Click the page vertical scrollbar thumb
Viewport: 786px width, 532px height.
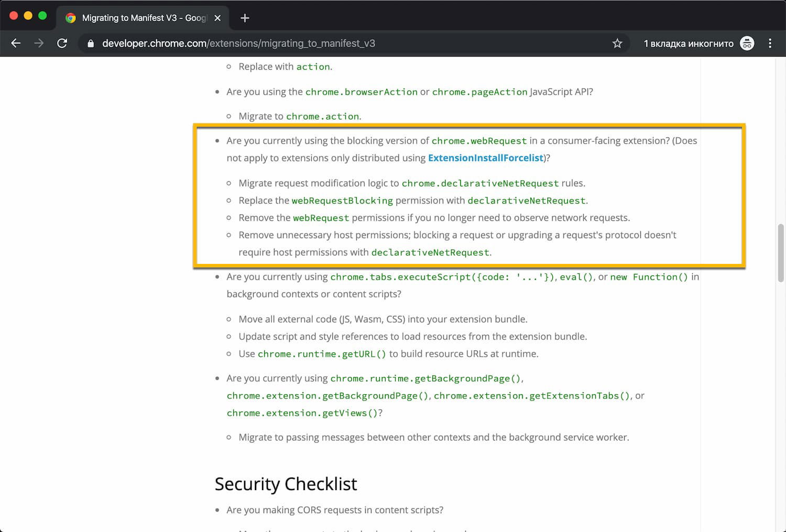(x=781, y=253)
